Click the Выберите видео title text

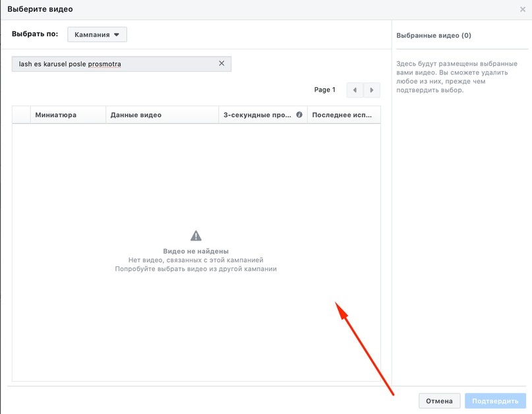(40, 9)
